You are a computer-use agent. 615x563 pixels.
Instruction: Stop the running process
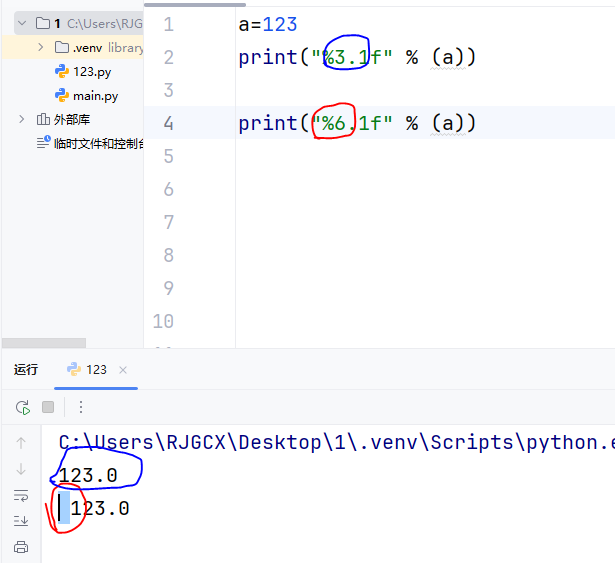48,407
